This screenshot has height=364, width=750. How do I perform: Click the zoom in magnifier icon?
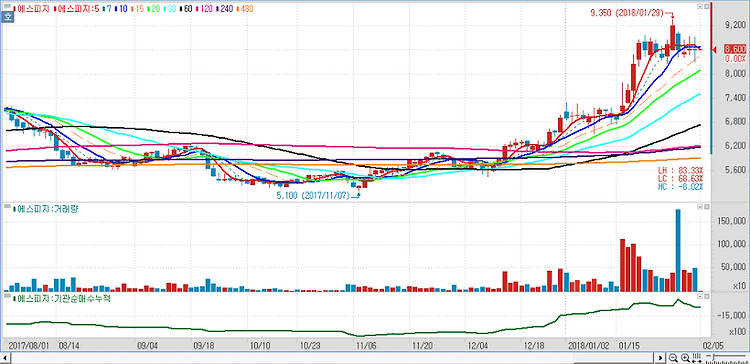point(685,358)
